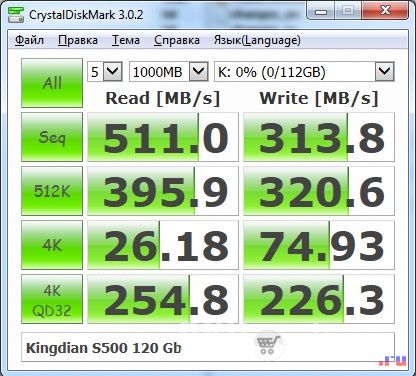Start the Seq sequential test

52,137
